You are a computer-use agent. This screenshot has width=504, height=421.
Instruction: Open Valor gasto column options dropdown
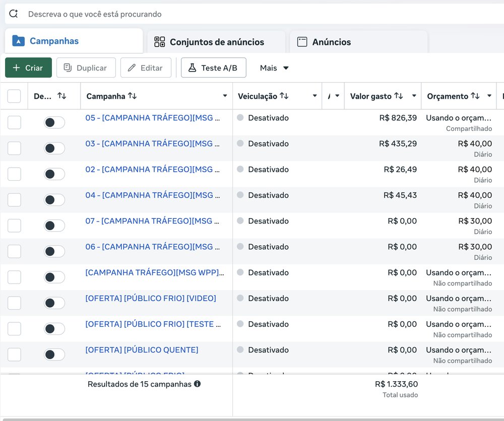coord(414,96)
